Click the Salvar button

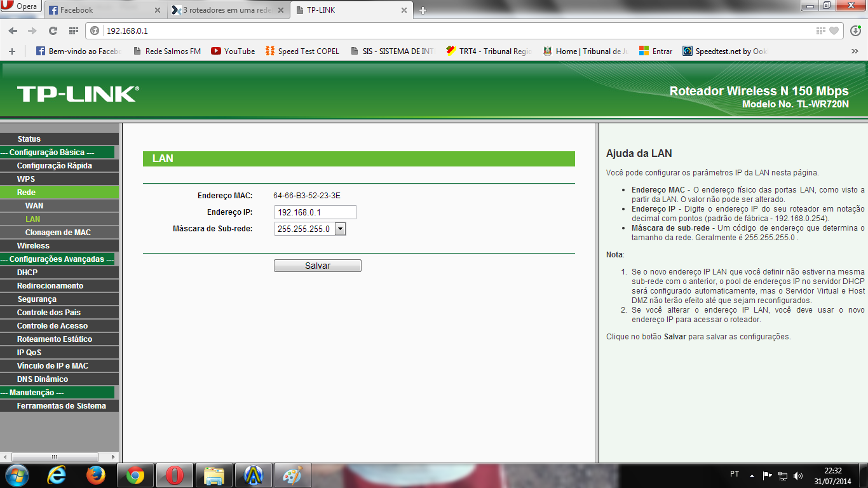point(318,266)
